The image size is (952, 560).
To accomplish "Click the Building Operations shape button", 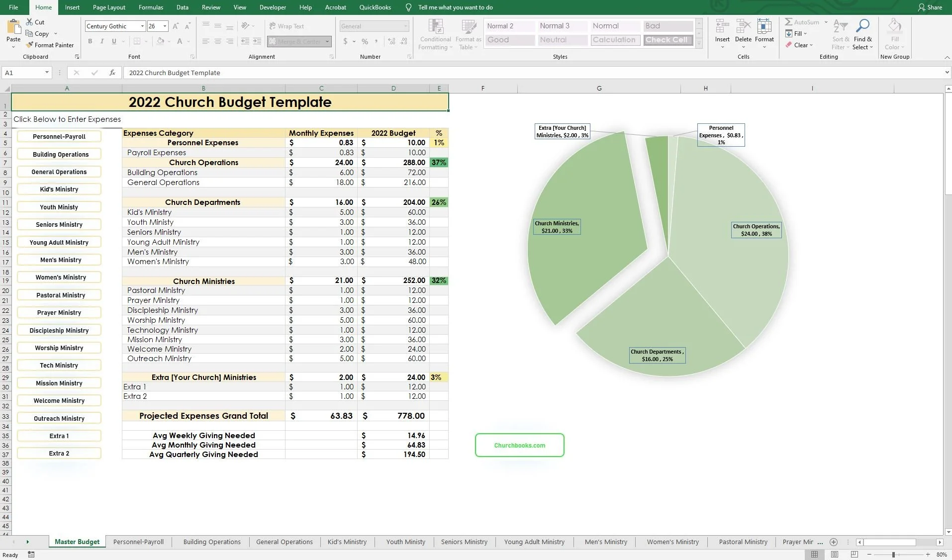I will coord(59,154).
